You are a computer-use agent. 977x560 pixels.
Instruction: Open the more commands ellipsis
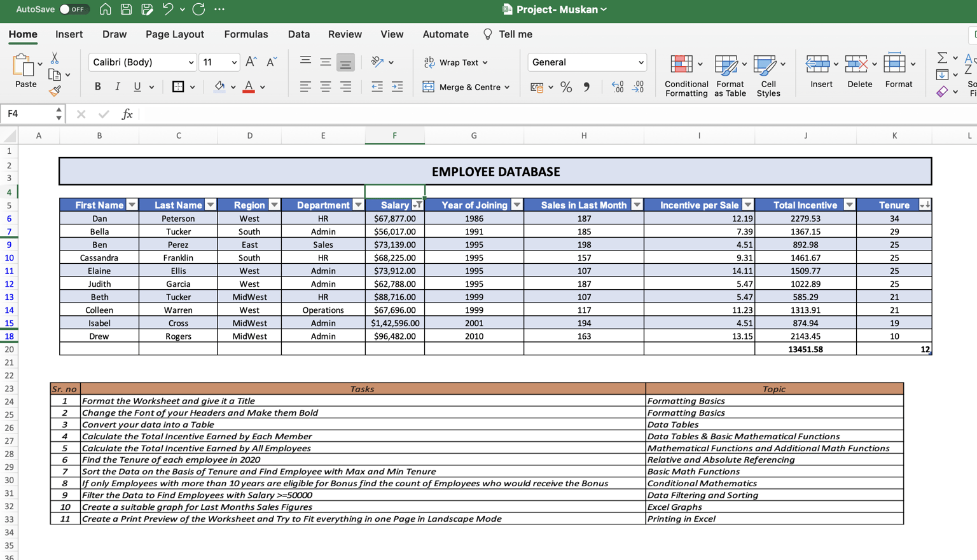(x=219, y=10)
